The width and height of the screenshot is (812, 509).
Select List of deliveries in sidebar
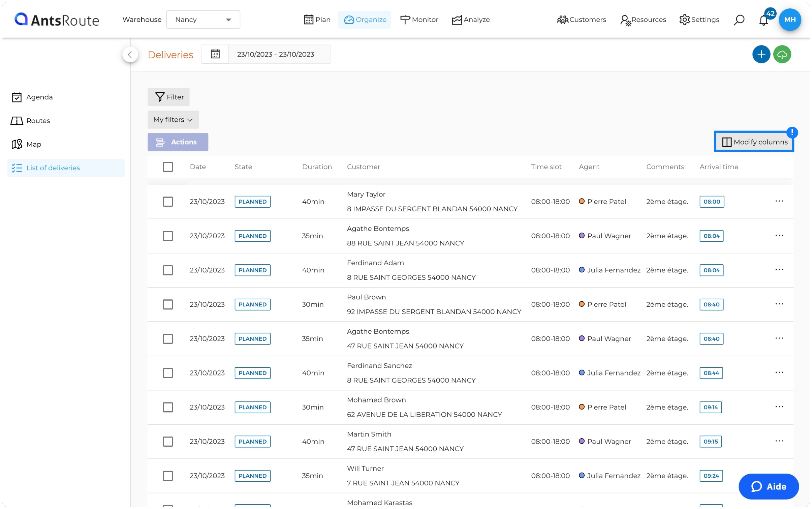point(66,168)
